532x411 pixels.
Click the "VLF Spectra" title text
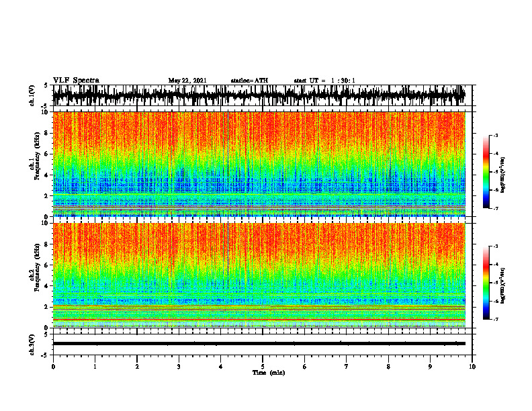(76, 81)
